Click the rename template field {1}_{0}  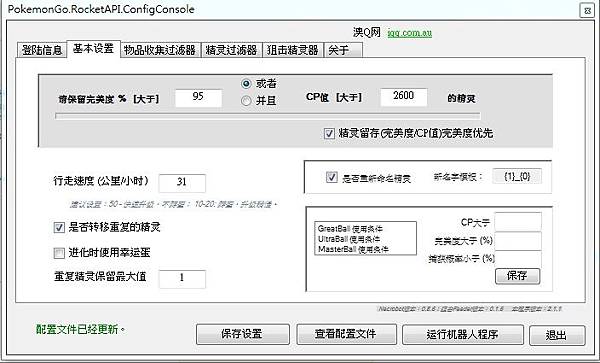click(x=517, y=176)
